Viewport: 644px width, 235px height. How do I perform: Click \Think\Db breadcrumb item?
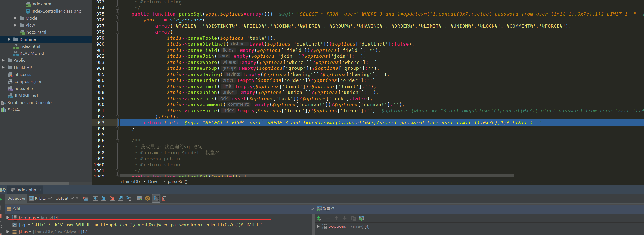point(130,182)
